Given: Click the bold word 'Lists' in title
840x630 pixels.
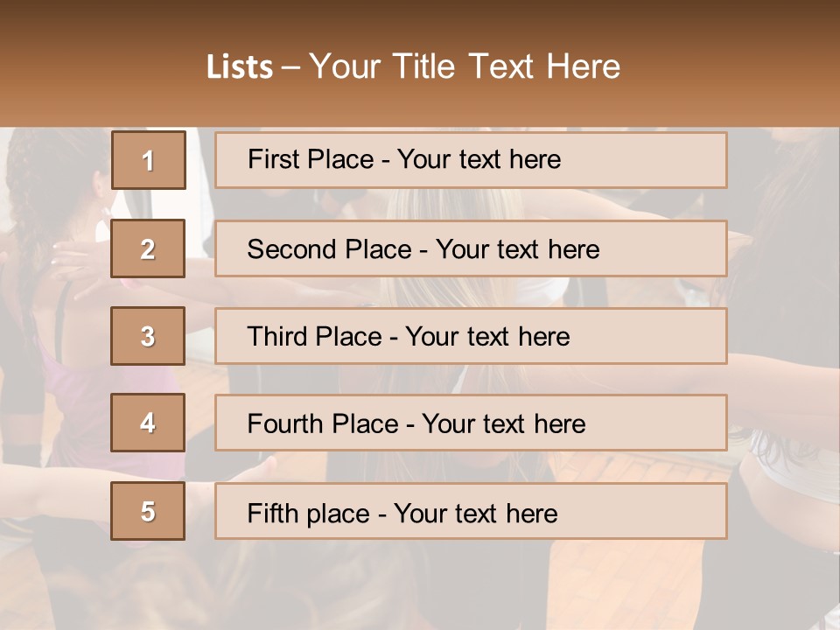Looking at the screenshot, I should (240, 67).
